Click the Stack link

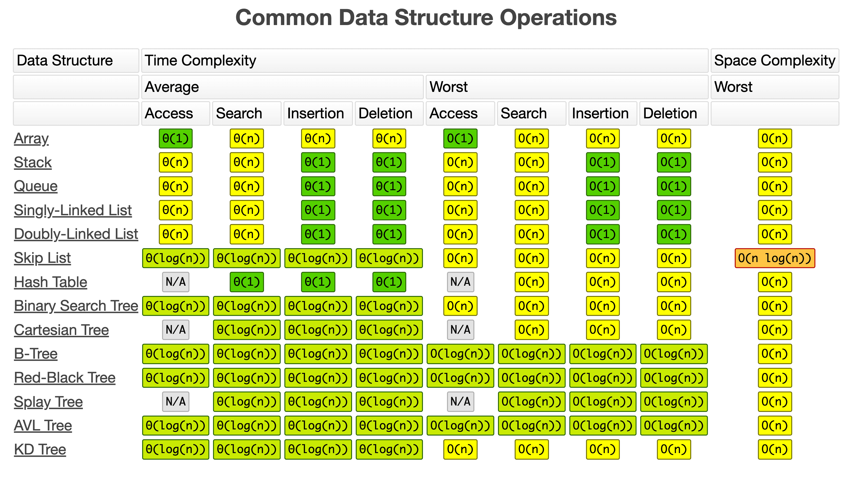pos(33,163)
